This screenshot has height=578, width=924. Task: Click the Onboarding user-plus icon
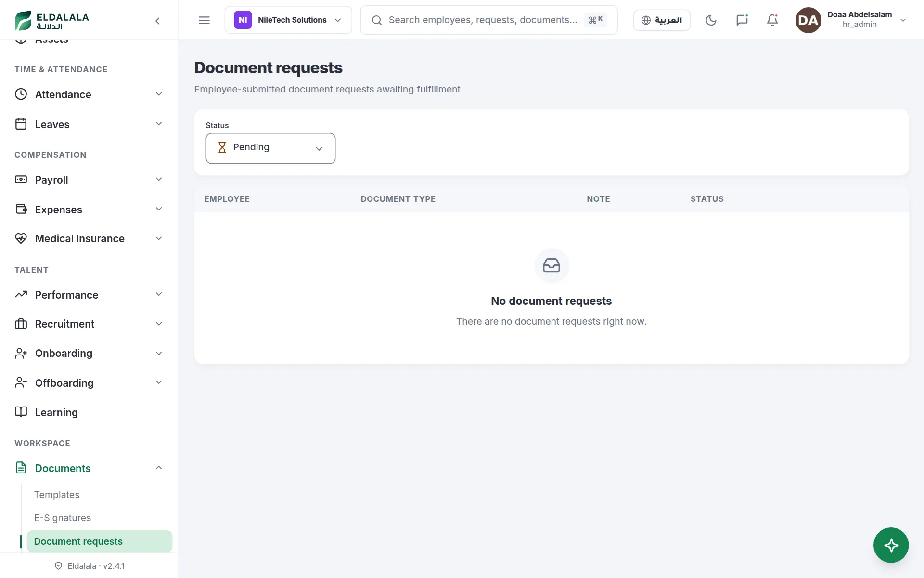pos(21,353)
